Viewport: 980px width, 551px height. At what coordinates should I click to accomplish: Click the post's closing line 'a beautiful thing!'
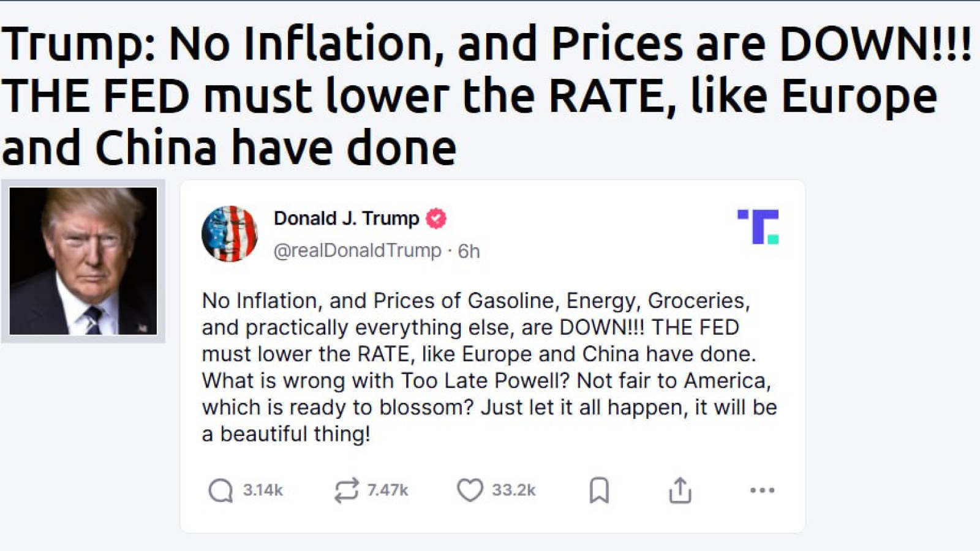pos(286,434)
